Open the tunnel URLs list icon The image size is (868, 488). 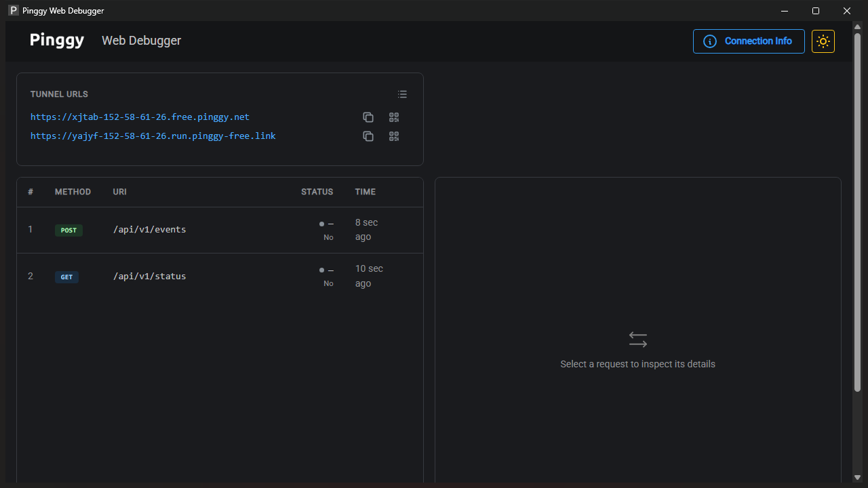coord(402,94)
